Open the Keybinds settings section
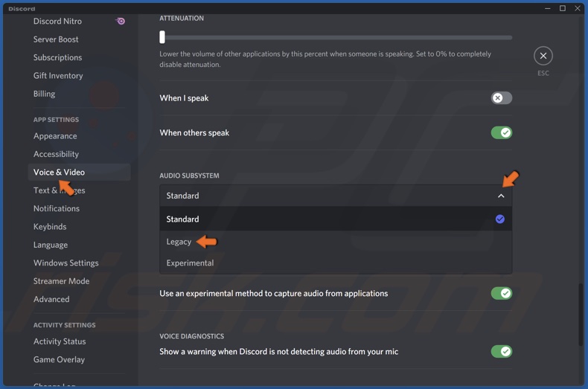The image size is (588, 389). coord(50,227)
